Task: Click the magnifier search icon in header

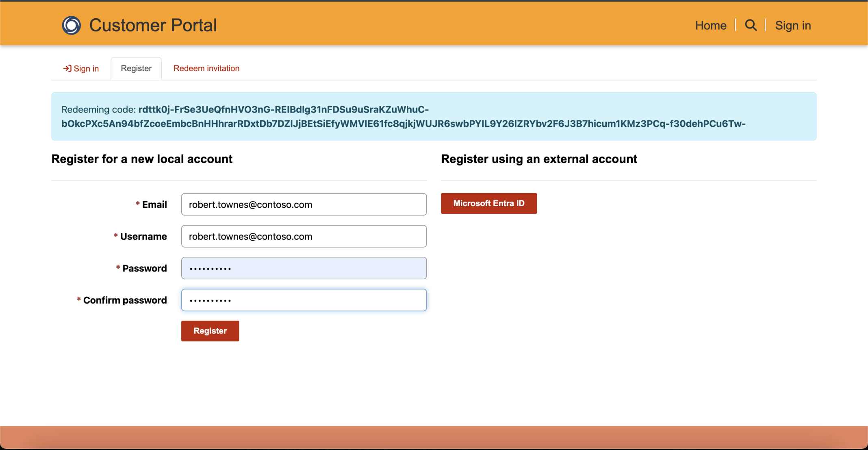Action: (x=751, y=25)
